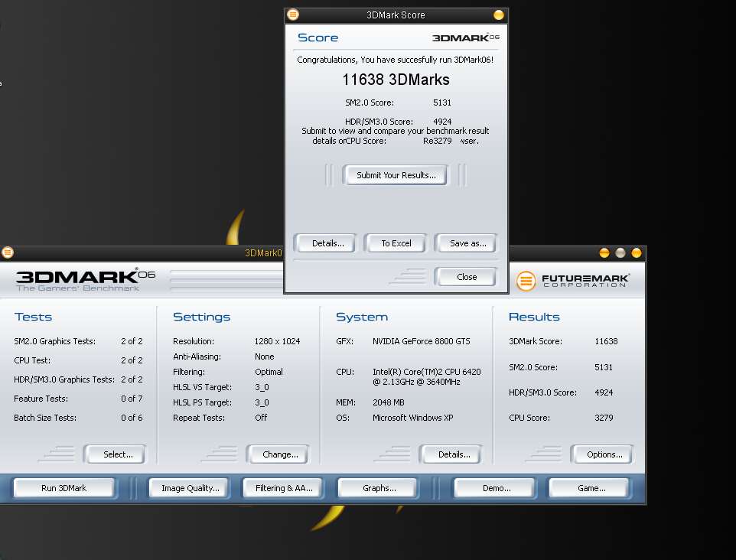Click SM2.0 Score value 5131 in dialog

[441, 103]
